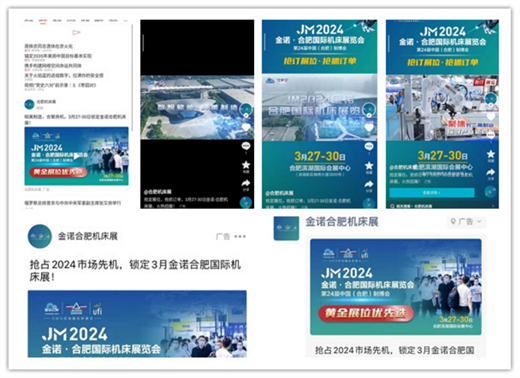520x378 pixels.
Task: Expand the related search chevron on the robot video
Action: [494, 206]
